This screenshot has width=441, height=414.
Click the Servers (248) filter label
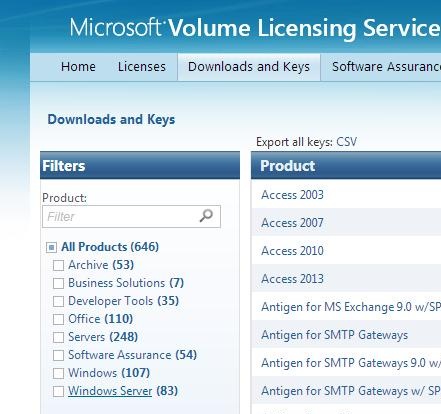(x=103, y=337)
